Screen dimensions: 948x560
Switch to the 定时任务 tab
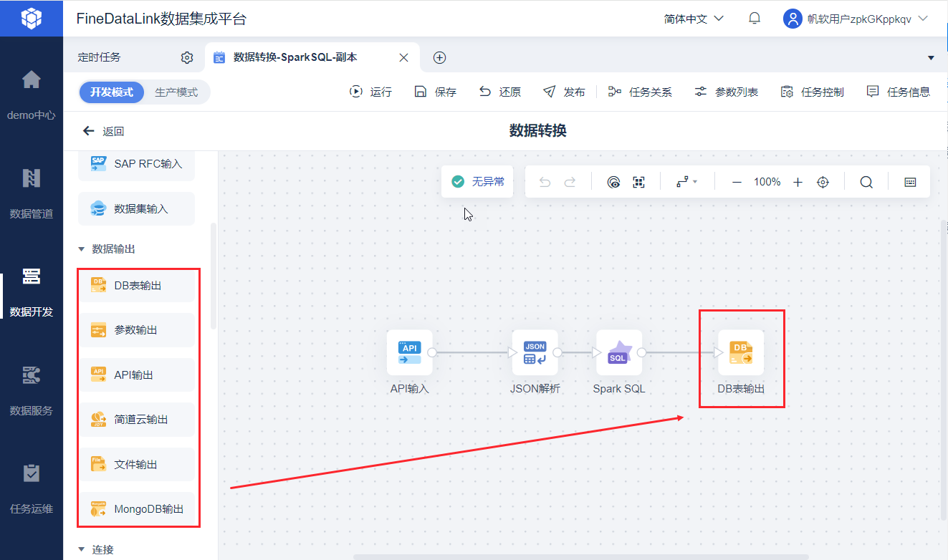pyautogui.click(x=100, y=57)
